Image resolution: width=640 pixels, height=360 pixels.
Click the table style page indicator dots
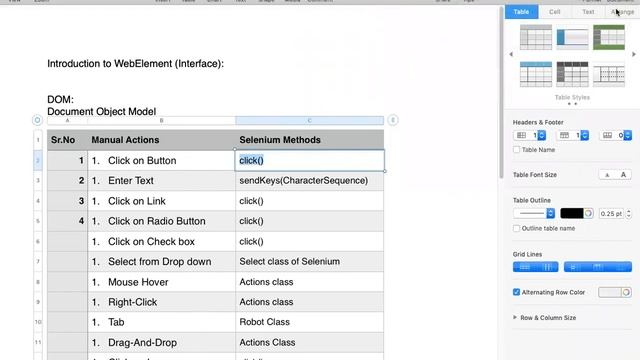pos(572,104)
